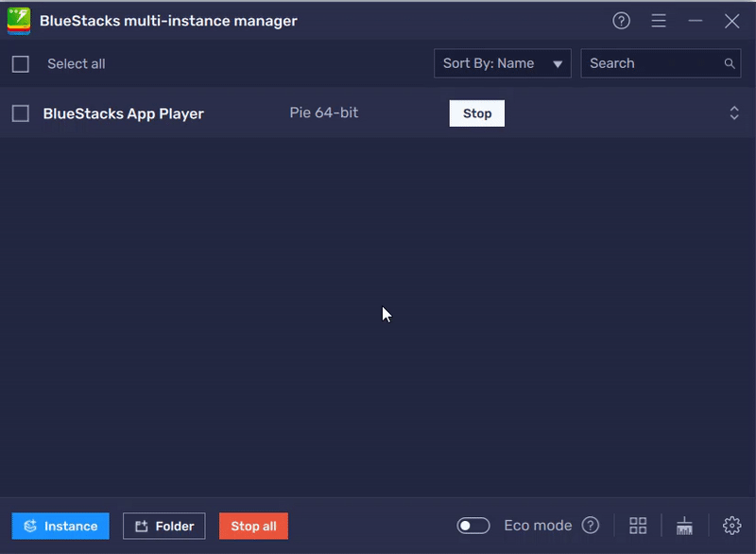Focus the Search input field

pyautogui.click(x=661, y=63)
